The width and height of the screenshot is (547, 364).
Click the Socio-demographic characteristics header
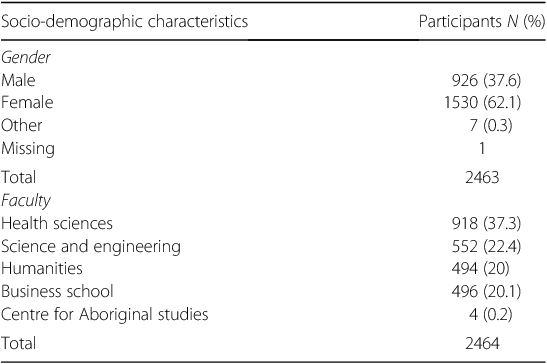(125, 22)
